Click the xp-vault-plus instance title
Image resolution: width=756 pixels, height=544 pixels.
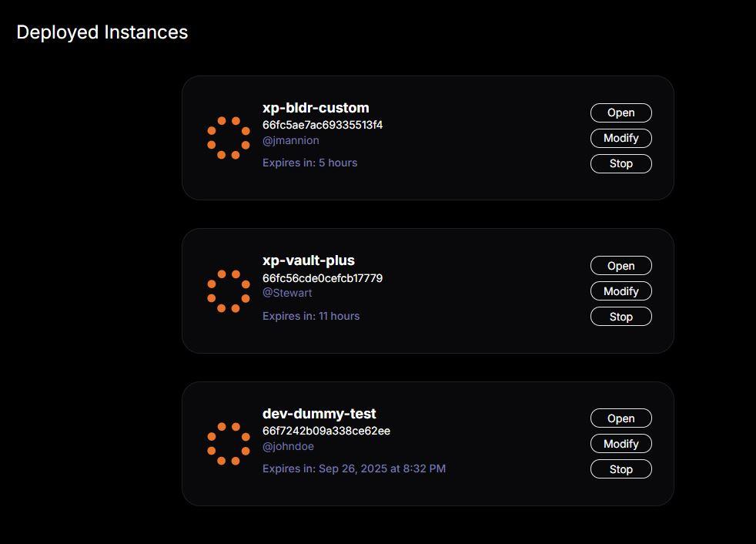coord(309,260)
